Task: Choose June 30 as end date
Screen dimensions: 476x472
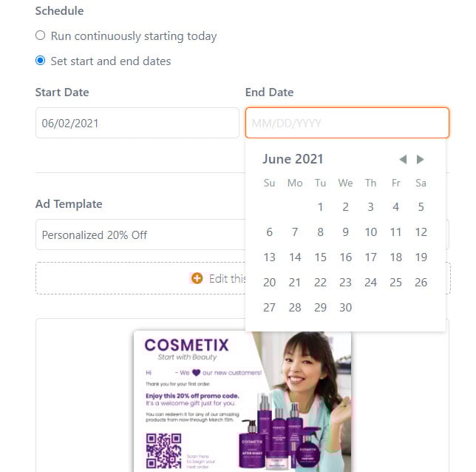Action: tap(345, 308)
